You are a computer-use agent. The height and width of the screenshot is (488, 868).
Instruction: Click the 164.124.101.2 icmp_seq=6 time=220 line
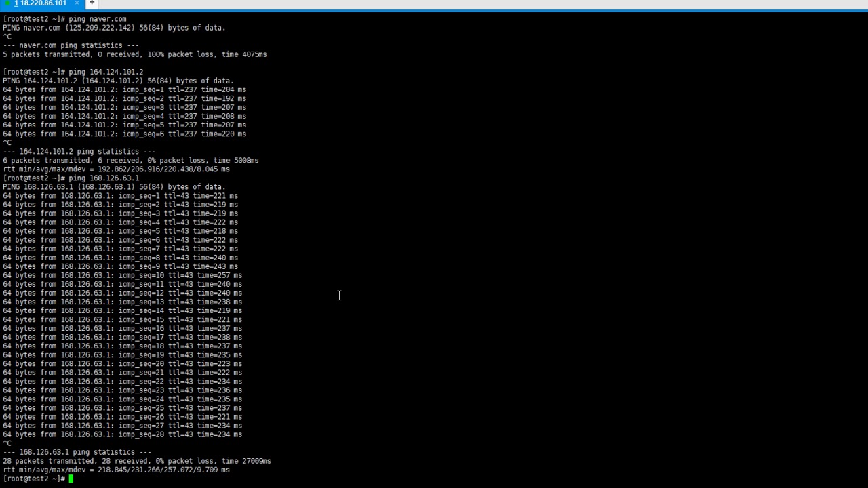coord(124,134)
